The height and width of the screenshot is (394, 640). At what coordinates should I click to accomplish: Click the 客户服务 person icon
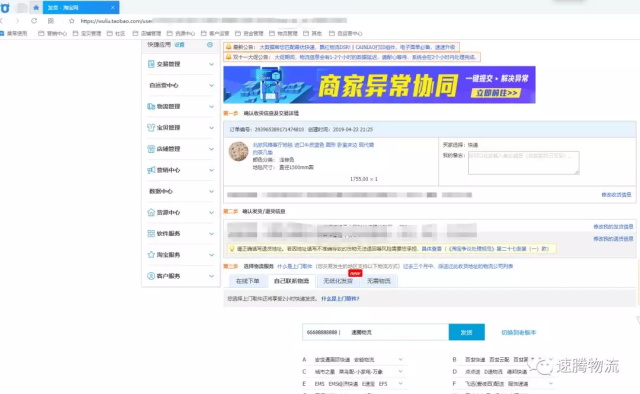click(x=151, y=276)
